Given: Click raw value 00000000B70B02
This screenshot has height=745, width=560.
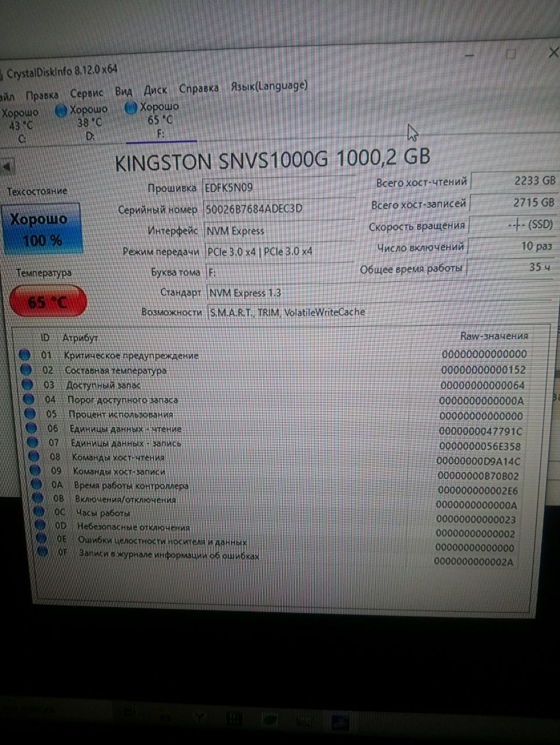Looking at the screenshot, I should 478,476.
